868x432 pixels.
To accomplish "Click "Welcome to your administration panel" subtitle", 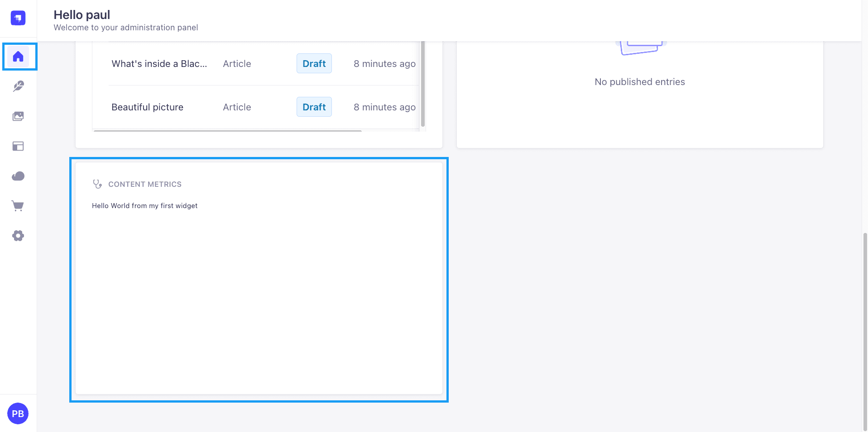I will point(126,28).
